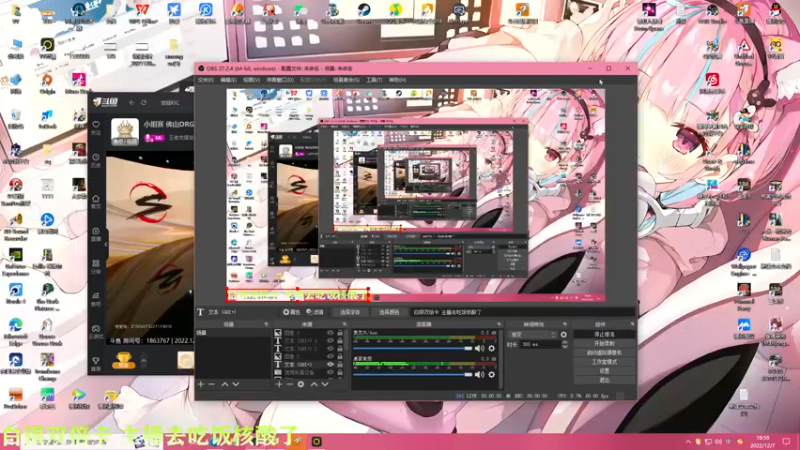Toggle lock for 文本 (GDI+) 3 source
Image resolution: width=800 pixels, height=450 pixels.
pyautogui.click(x=340, y=341)
